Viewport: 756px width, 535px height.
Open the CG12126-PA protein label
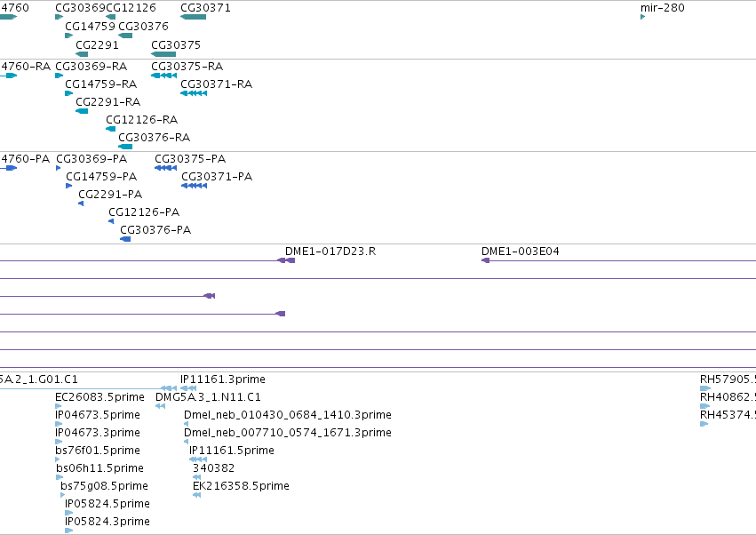(x=144, y=212)
